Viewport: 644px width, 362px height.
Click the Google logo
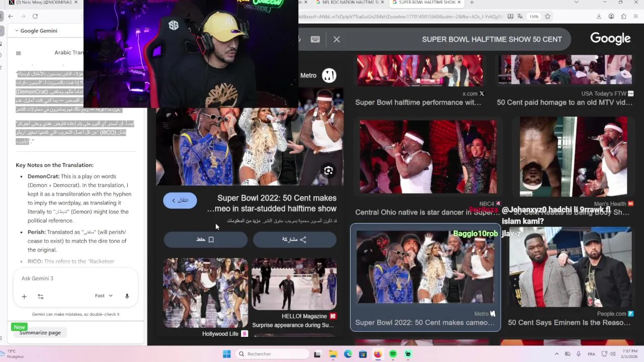pyautogui.click(x=610, y=39)
